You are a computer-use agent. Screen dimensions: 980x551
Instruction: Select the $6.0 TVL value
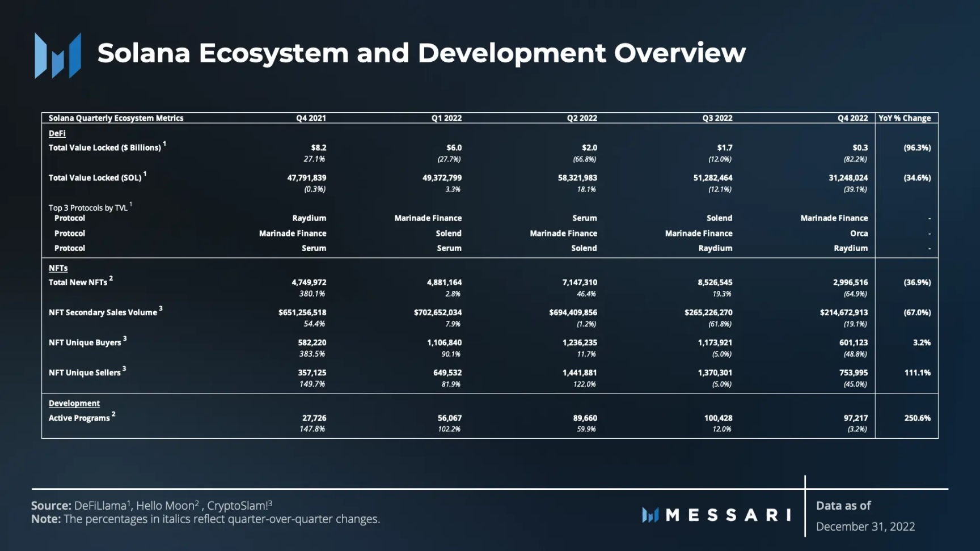[454, 147]
